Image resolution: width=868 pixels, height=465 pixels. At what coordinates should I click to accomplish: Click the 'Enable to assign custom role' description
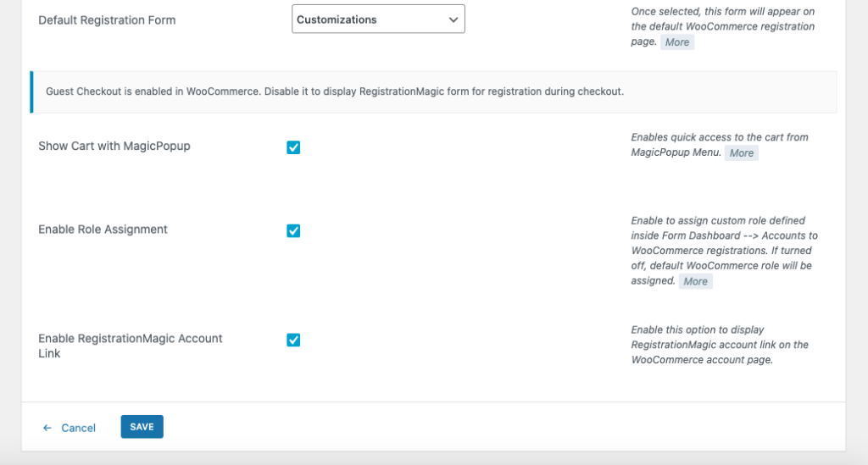(724, 251)
